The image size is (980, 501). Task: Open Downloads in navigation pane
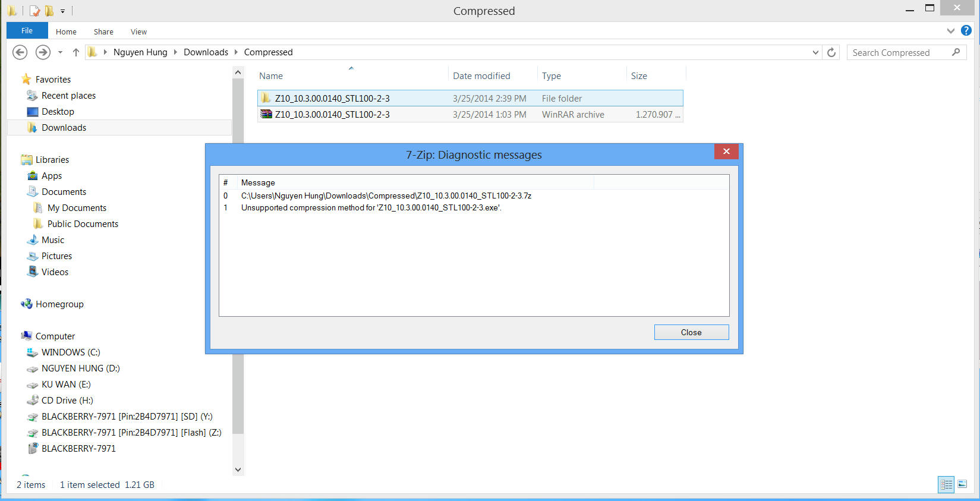(x=64, y=127)
